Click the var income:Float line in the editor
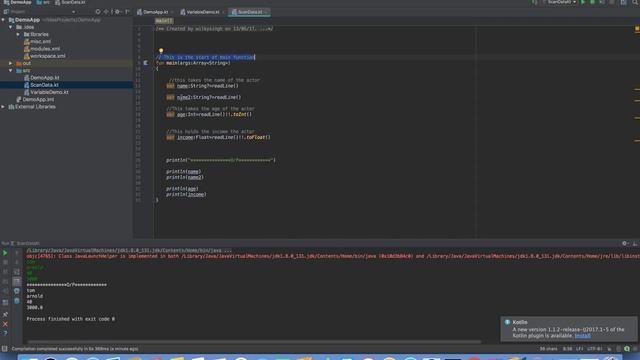 click(218, 137)
